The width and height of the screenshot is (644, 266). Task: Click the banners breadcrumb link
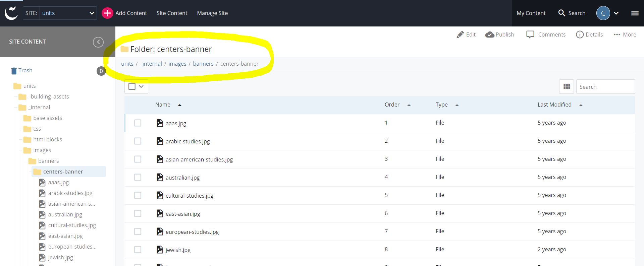203,64
